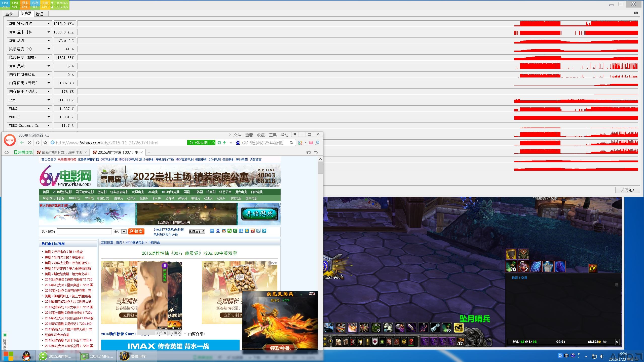The image size is (644, 362).
Task: Open 6v电影下载帮助与教程 link
Action: pyautogui.click(x=169, y=230)
